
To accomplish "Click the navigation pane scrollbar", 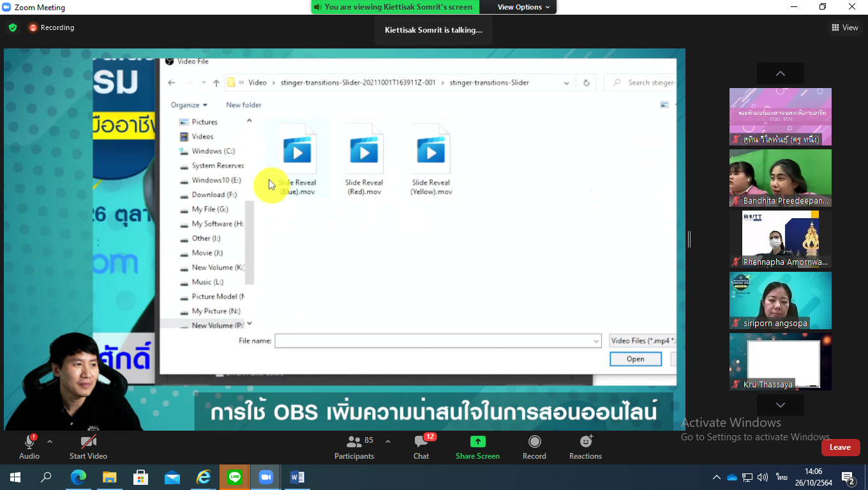I will [x=250, y=242].
